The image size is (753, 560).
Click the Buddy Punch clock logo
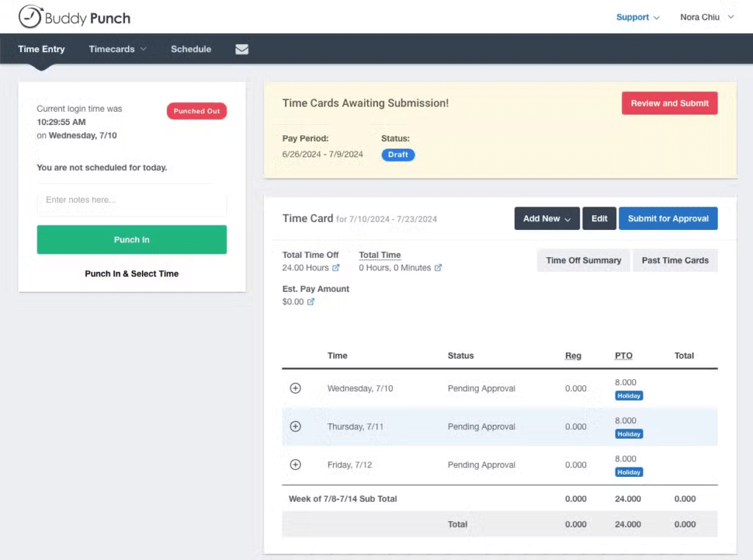[x=30, y=16]
